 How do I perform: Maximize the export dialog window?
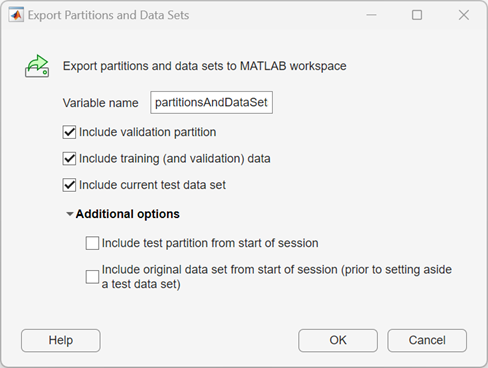pos(417,15)
